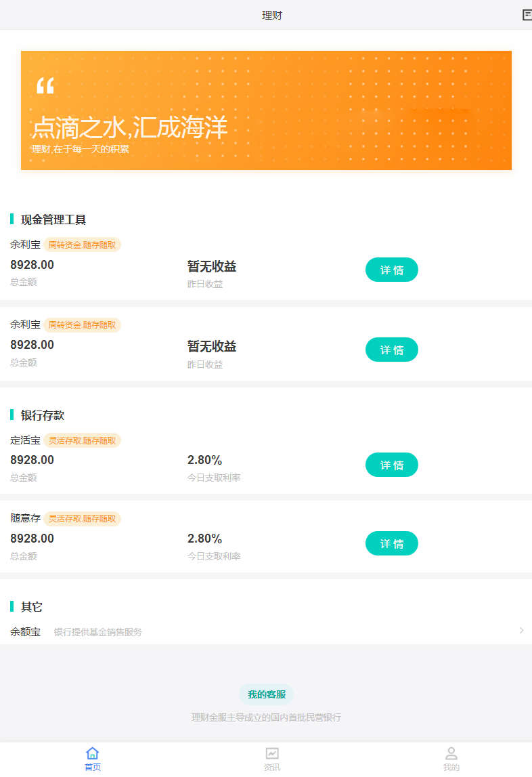This screenshot has width=532, height=777.
Task: Open 定活宝 details button
Action: 391,465
